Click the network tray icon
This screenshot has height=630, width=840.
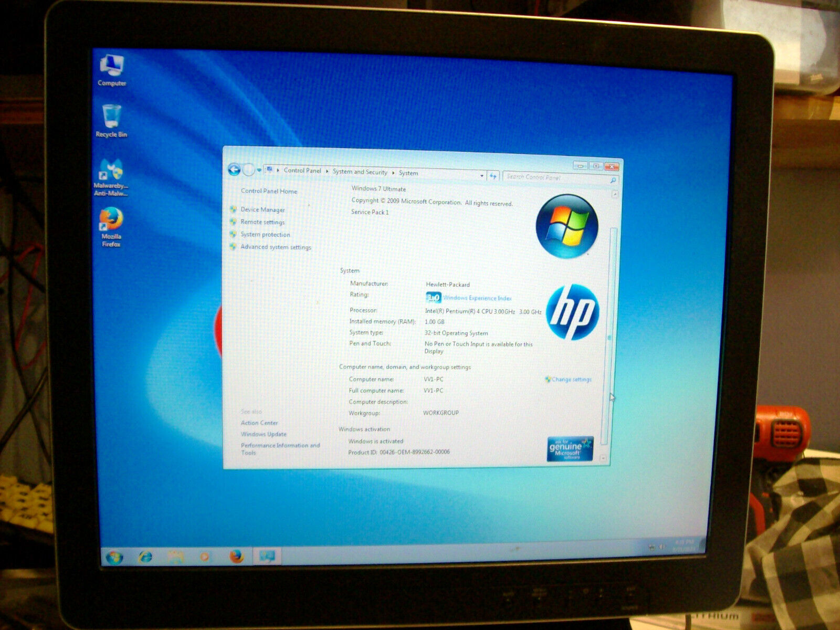click(x=652, y=547)
